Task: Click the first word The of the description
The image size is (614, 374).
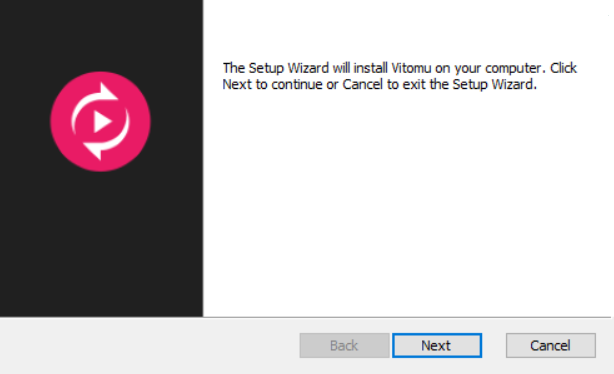Action: click(x=234, y=68)
